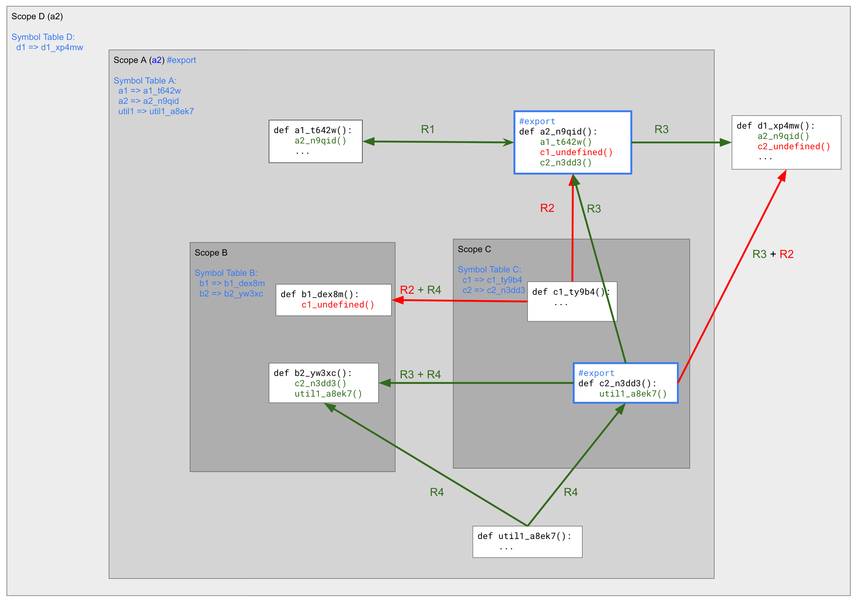This screenshot has width=868, height=604.
Task: Click the R3 + R4 arrow label
Action: click(420, 375)
